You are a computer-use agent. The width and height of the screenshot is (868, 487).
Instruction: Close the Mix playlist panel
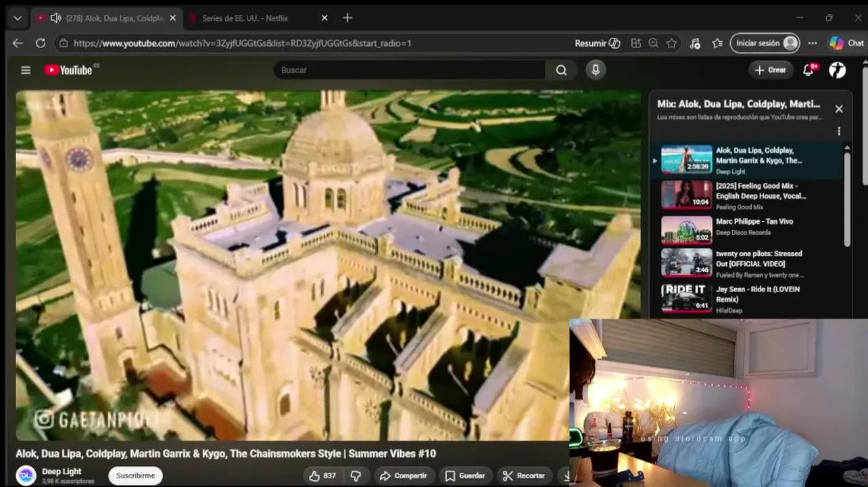point(839,109)
